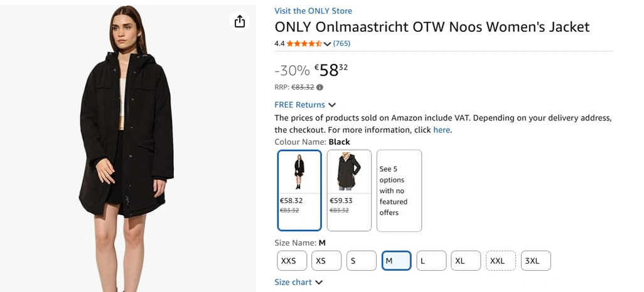Select size XXS
644x292 pixels.
tap(292, 261)
